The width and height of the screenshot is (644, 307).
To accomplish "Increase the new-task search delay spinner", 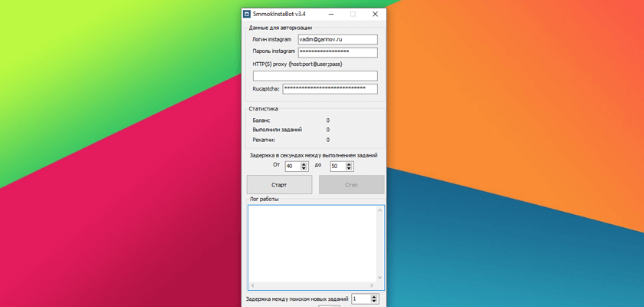I will tap(374, 297).
